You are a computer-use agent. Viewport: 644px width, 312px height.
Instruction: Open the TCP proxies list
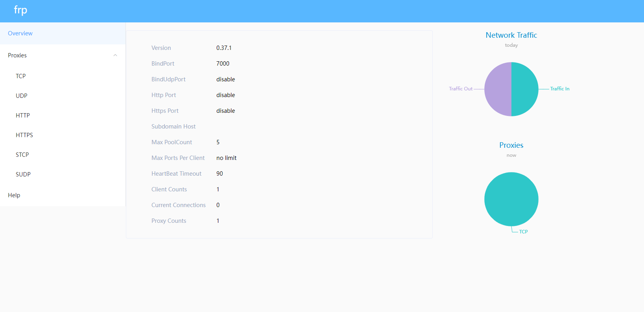pyautogui.click(x=63, y=76)
